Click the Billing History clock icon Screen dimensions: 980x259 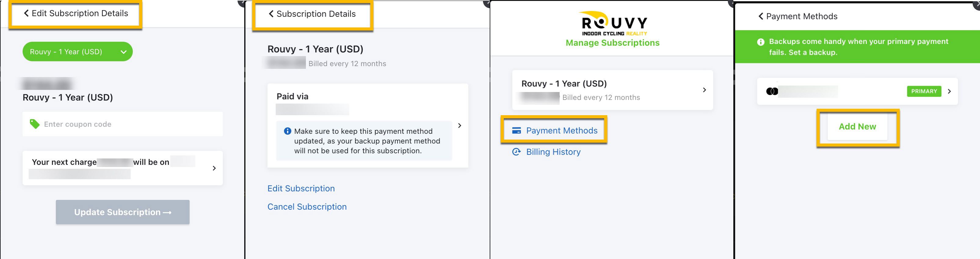tap(516, 152)
